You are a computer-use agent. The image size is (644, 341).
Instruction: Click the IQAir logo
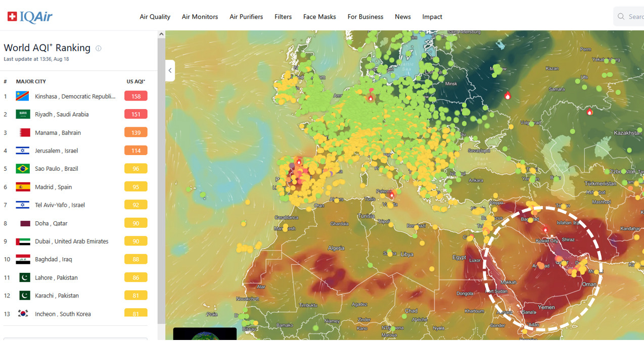coord(30,17)
